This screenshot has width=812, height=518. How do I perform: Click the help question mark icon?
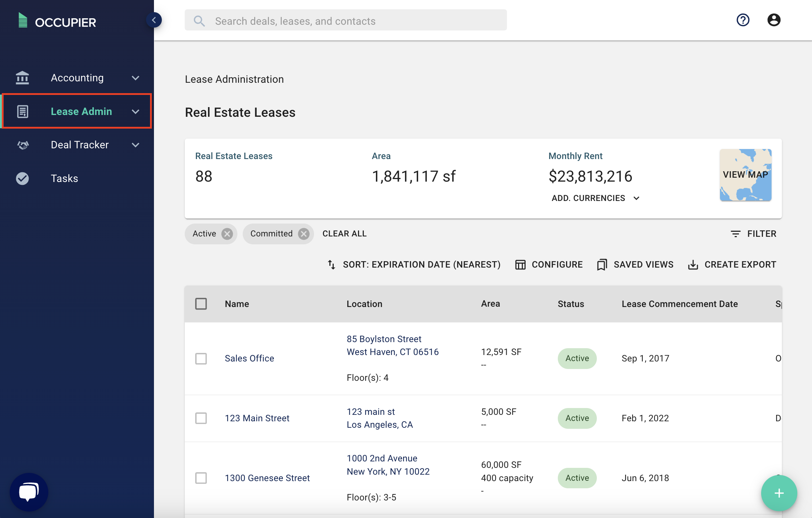[743, 20]
